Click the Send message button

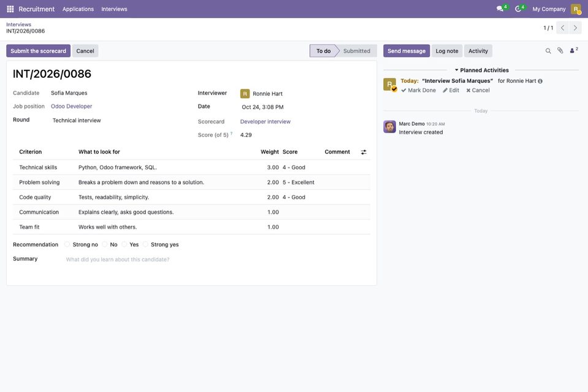407,51
